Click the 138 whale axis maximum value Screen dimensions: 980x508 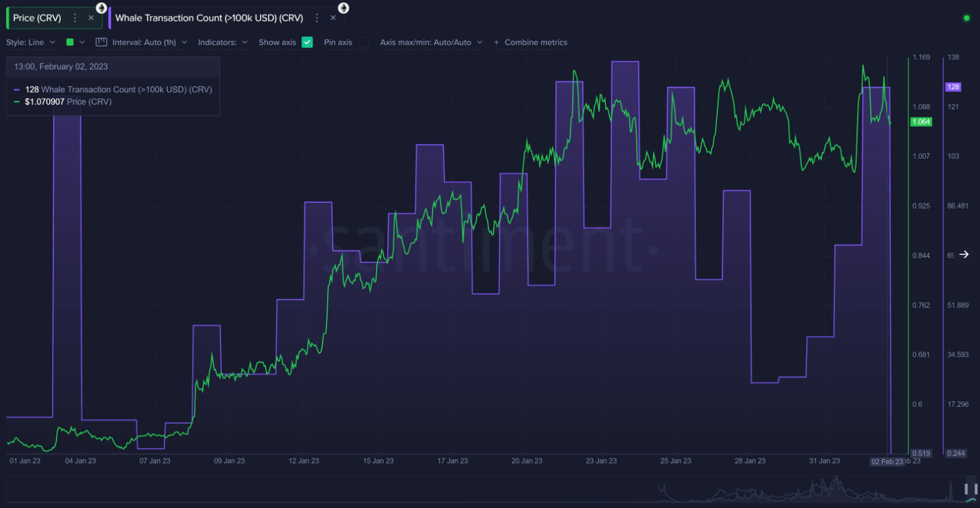pyautogui.click(x=953, y=57)
